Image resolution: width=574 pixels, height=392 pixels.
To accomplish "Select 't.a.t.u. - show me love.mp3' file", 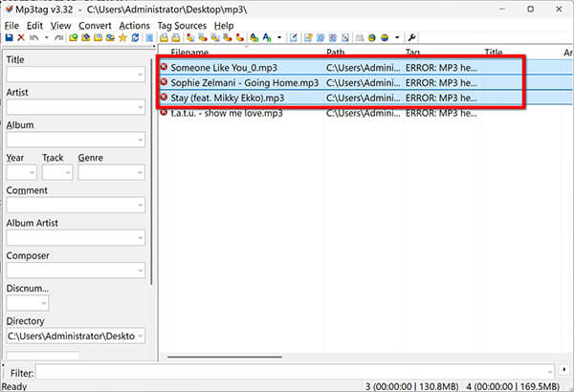I will [x=227, y=113].
